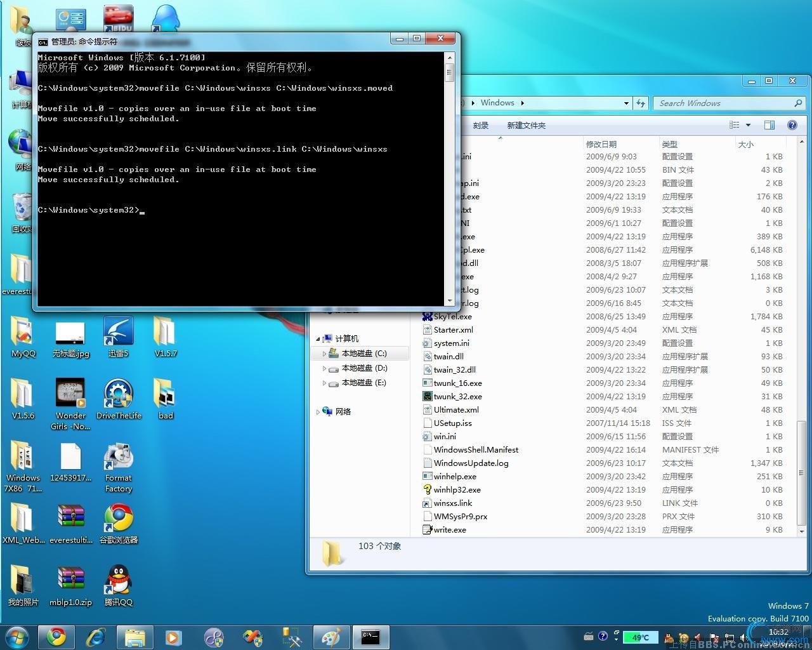Select the winsxs.link file icon
812x650 pixels.
point(427,503)
